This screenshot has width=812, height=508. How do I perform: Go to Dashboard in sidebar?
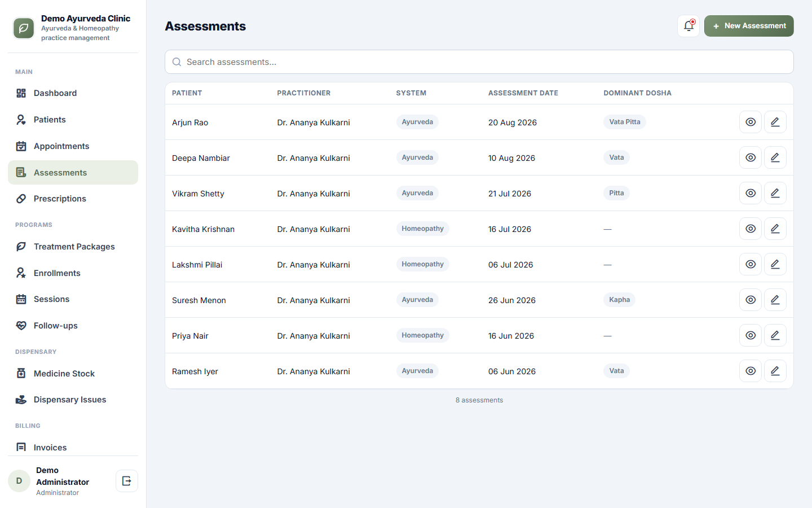tap(73, 93)
